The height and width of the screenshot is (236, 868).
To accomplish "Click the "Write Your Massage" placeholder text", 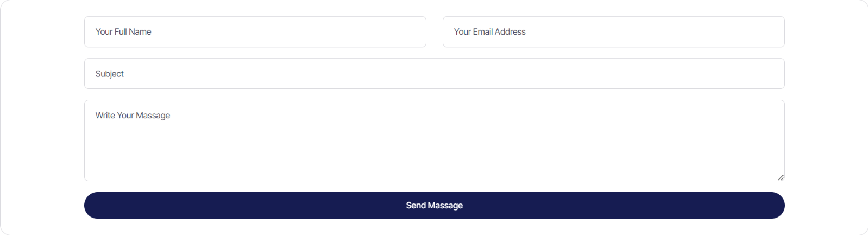I will click(x=133, y=116).
